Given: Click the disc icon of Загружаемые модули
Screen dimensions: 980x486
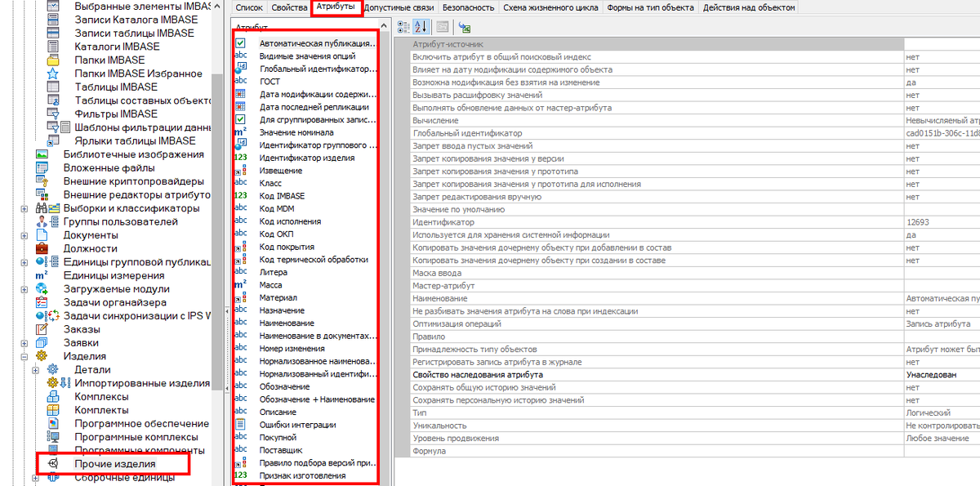Looking at the screenshot, I should coord(42,288).
